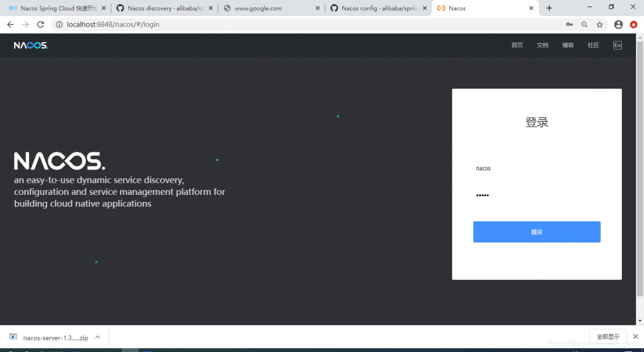Switch to the www.google.com tab
This screenshot has width=644, height=352.
click(x=272, y=8)
